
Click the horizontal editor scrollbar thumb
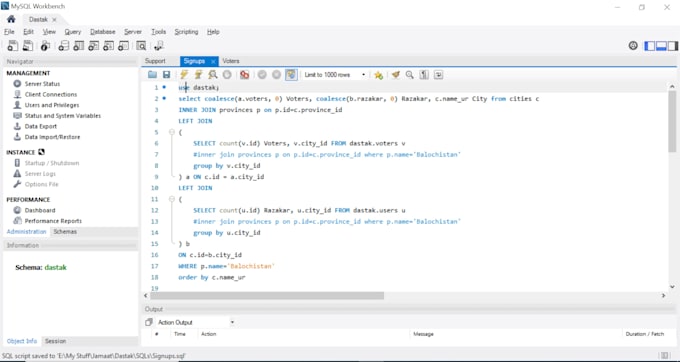pyautogui.click(x=267, y=295)
